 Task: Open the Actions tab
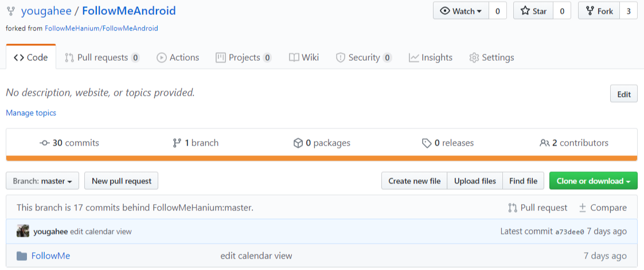[178, 57]
